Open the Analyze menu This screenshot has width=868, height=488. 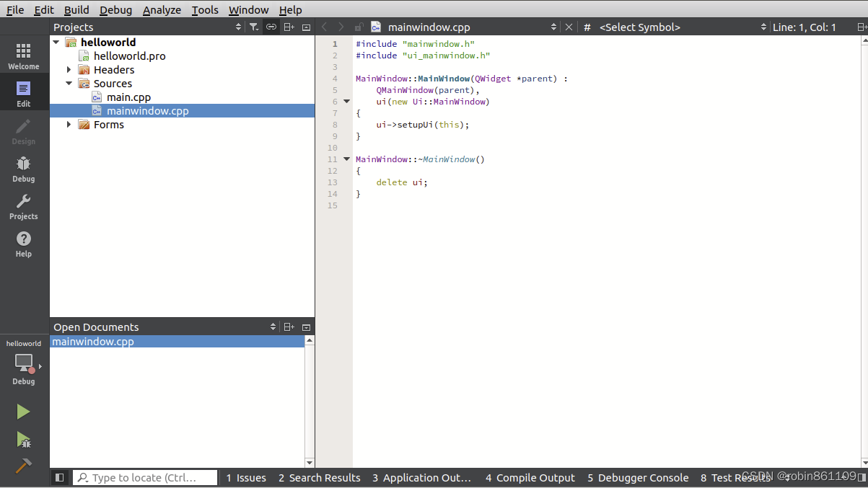click(x=162, y=9)
